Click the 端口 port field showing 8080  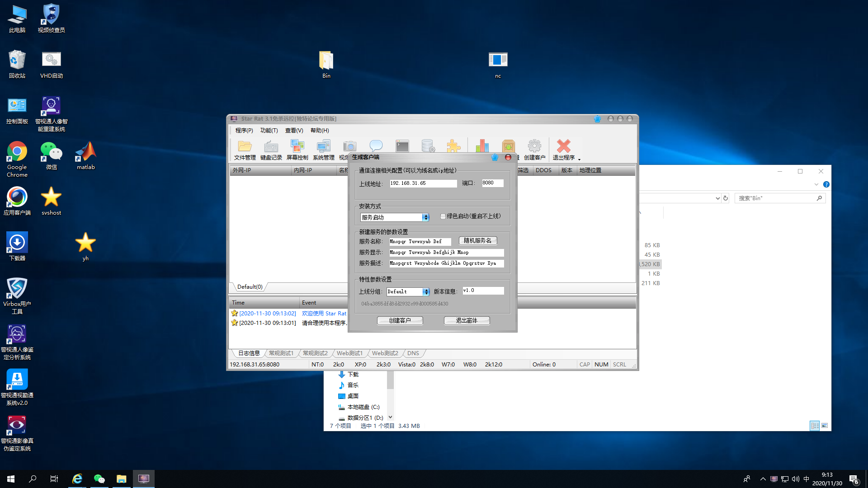(492, 183)
